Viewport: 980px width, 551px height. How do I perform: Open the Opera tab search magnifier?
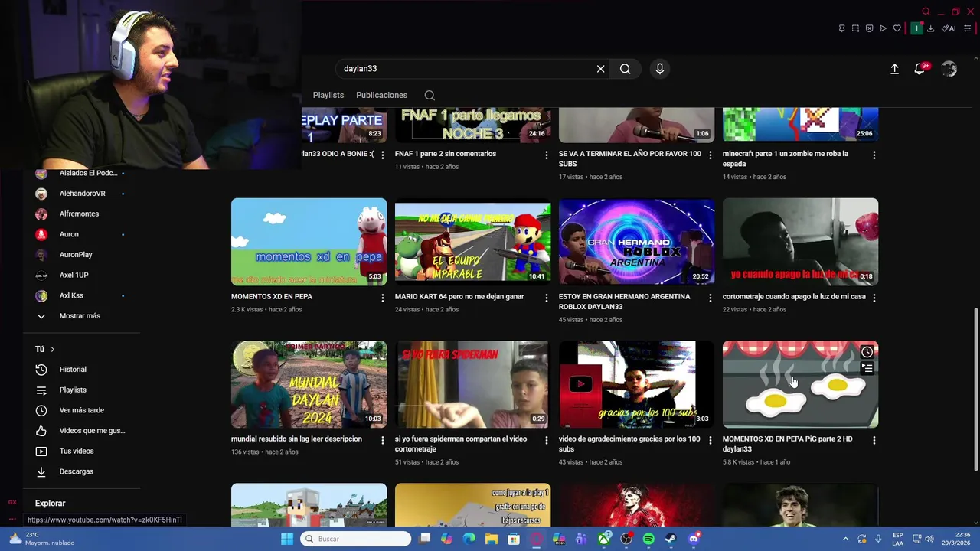[926, 11]
